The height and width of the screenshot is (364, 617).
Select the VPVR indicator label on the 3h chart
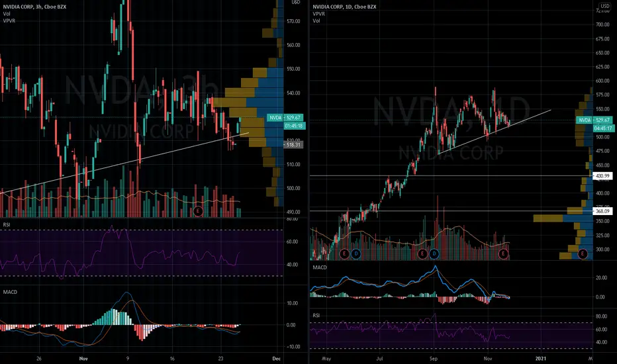pos(9,21)
